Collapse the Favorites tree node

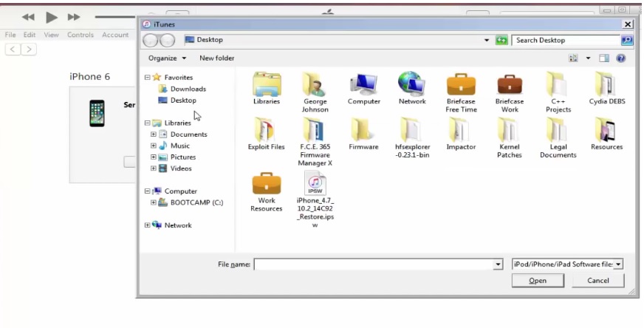point(148,78)
